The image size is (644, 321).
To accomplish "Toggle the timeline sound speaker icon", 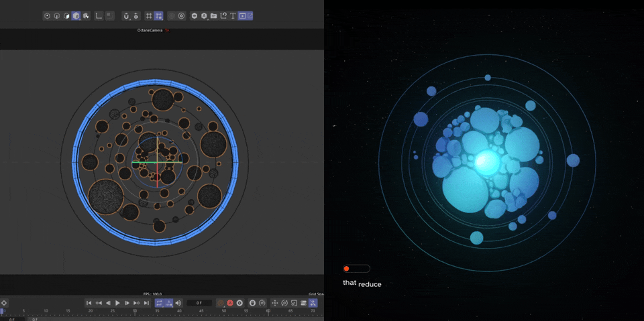I will click(x=178, y=303).
